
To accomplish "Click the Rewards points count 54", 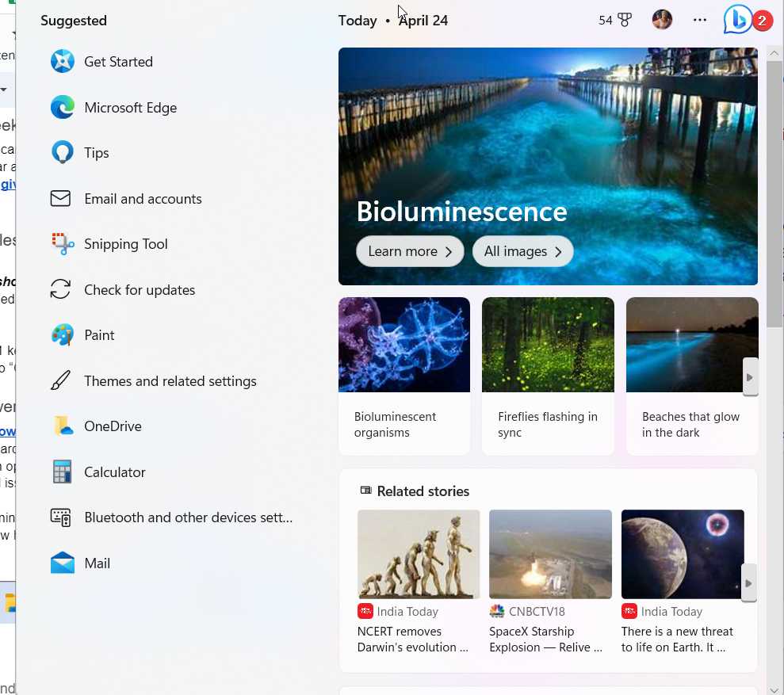I will click(x=606, y=21).
